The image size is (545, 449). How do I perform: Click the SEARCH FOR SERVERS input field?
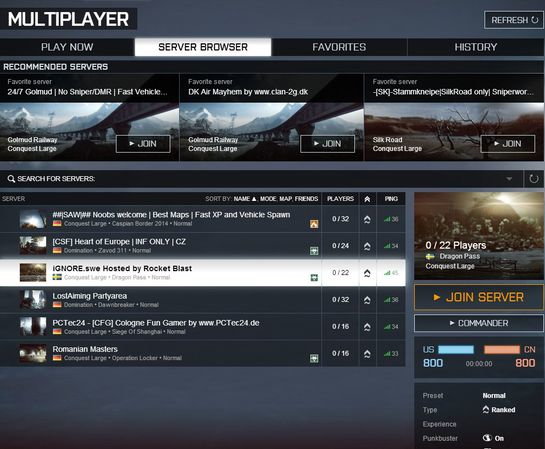click(x=264, y=179)
